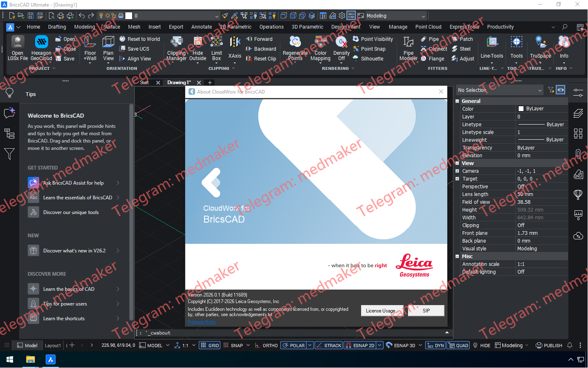Click the Density Off tool
This screenshot has height=368, width=588.
coord(342,49)
